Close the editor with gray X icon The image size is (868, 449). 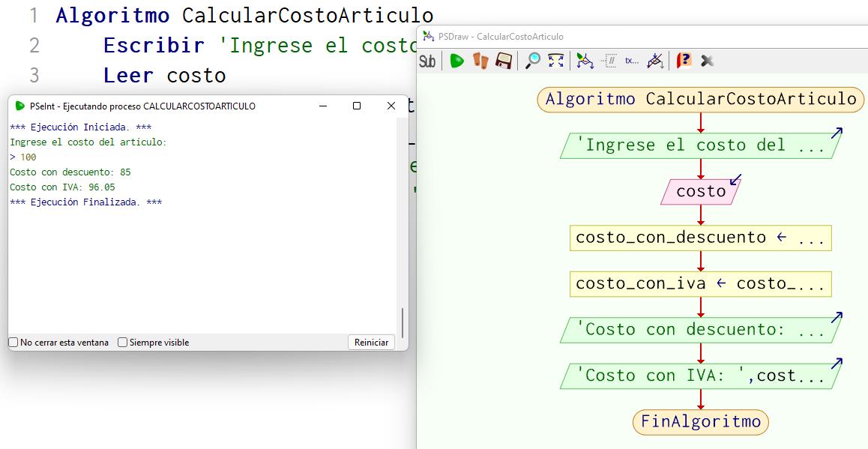707,61
